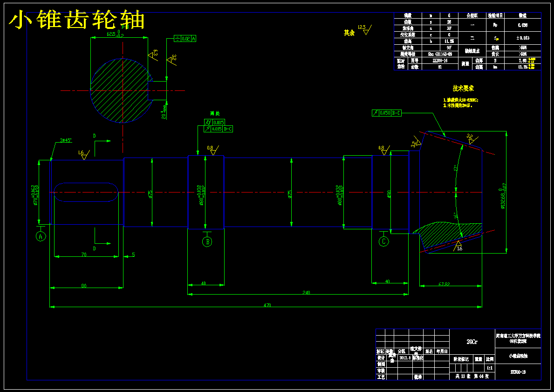Viewport: 554px width, 392px height.
Task: Select the 0.015 B-C runout tolerance frame
Action: (x=219, y=129)
